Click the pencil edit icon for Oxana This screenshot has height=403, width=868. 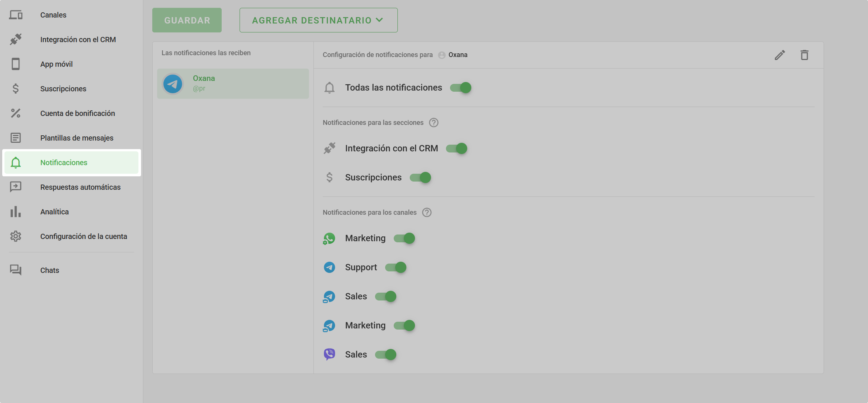click(780, 55)
